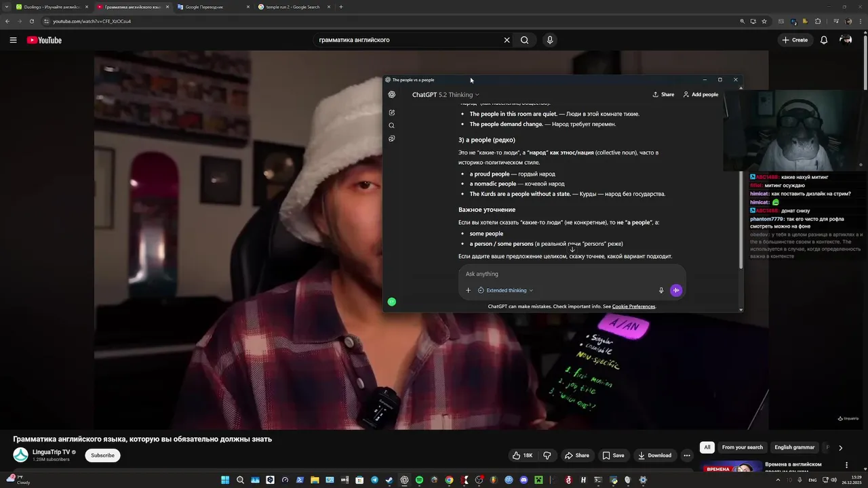Open Steam from the taskbar

tap(389, 481)
